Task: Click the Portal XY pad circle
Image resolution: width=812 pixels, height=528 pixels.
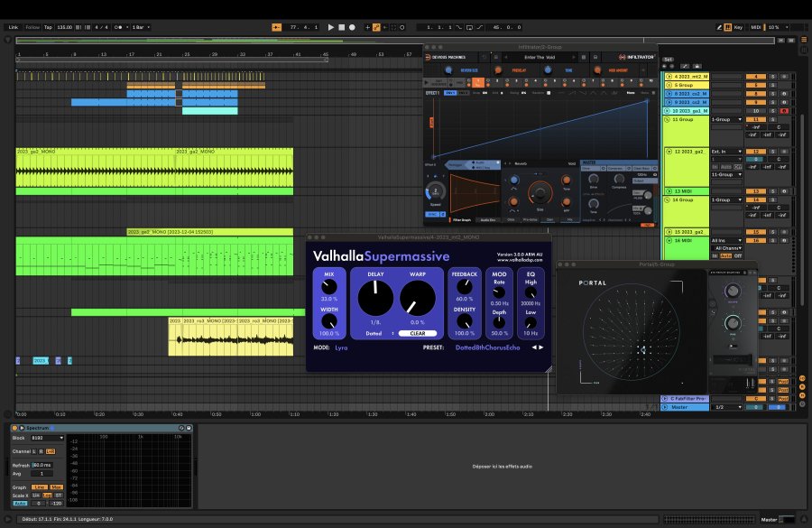Action: 631,331
